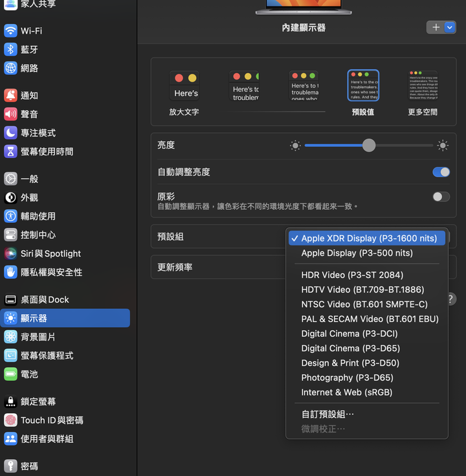Click the 內建顯示器 display title
Viewport: 466px width, 476px height.
click(304, 28)
